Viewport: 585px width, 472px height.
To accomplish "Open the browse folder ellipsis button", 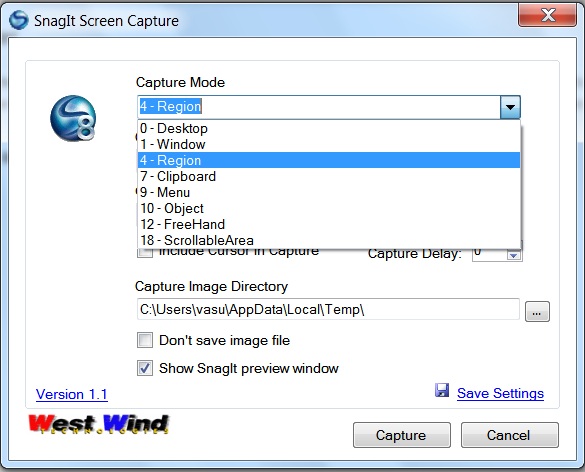I will coord(537,312).
